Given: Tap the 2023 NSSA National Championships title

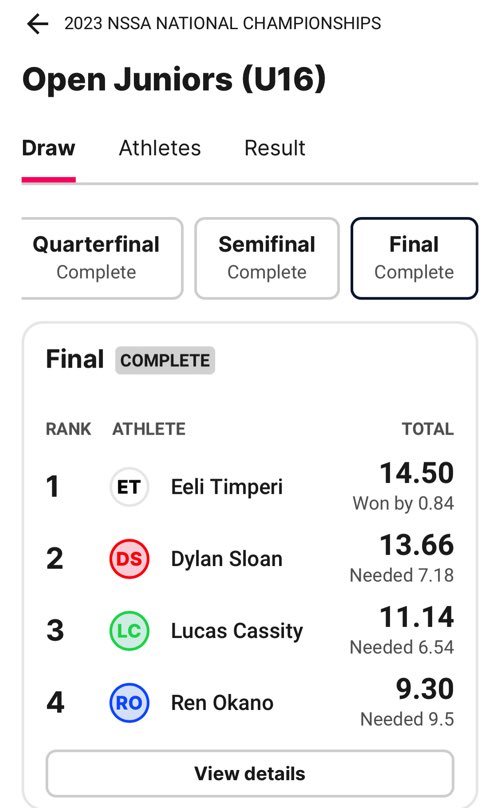Looking at the screenshot, I should coord(223,24).
